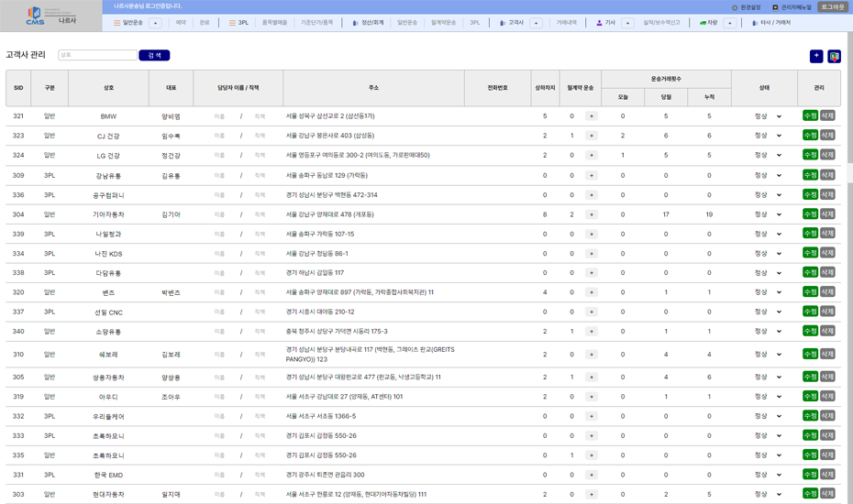Image resolution: width=853 pixels, height=504 pixels.
Task: Click the plus button next to 고객사
Action: [536, 23]
